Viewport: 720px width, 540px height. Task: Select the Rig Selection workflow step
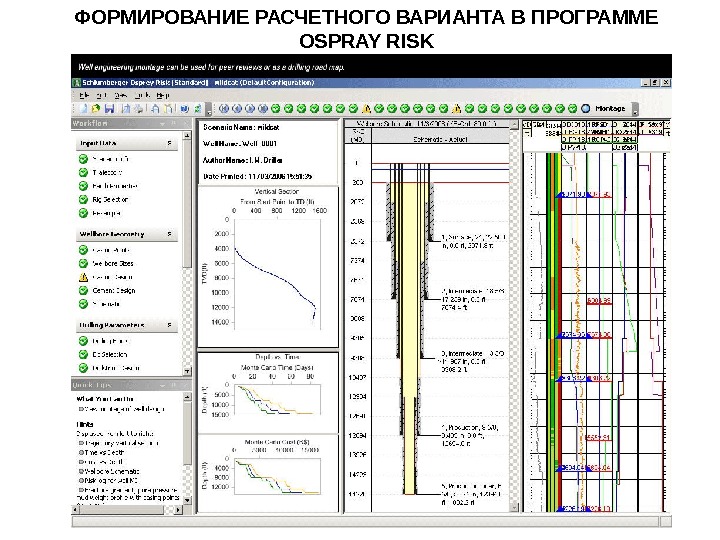pyautogui.click(x=110, y=200)
